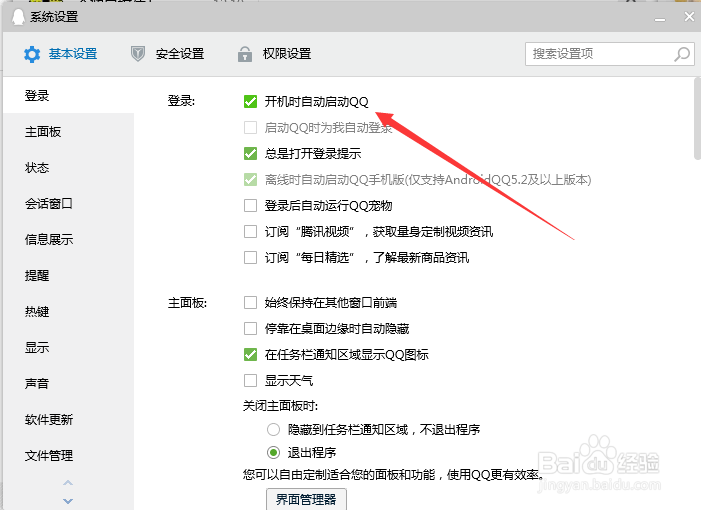
Task: Click the lock icon for 权限设置
Action: [x=245, y=54]
